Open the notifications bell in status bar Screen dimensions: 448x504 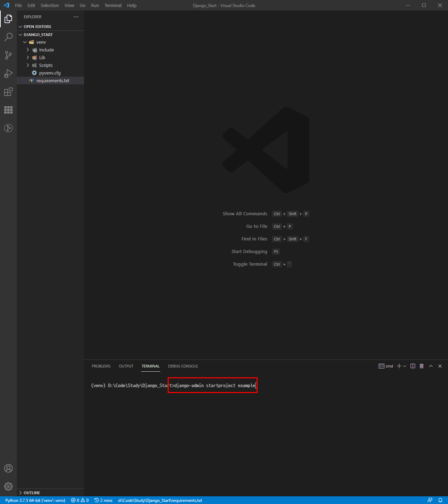point(440,500)
